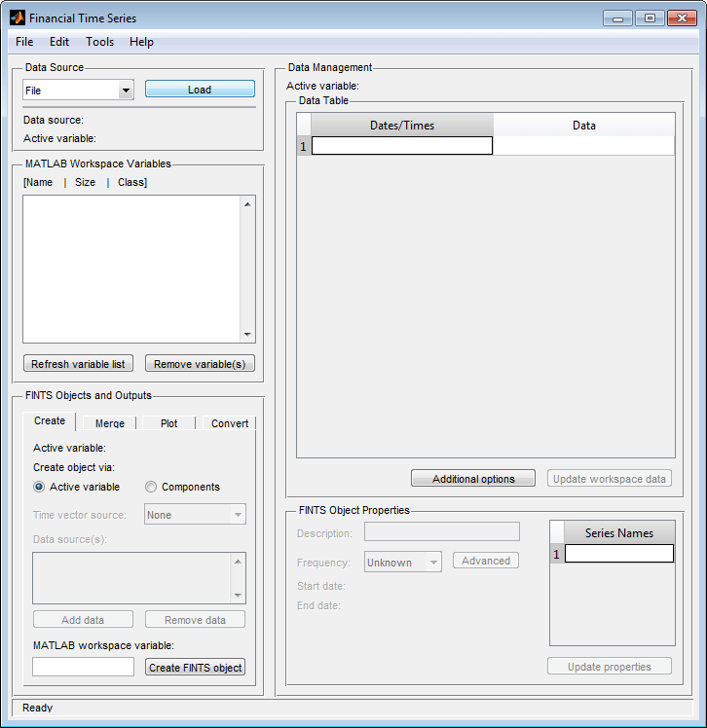Click MATLAB workspace variable input field

pyautogui.click(x=83, y=667)
